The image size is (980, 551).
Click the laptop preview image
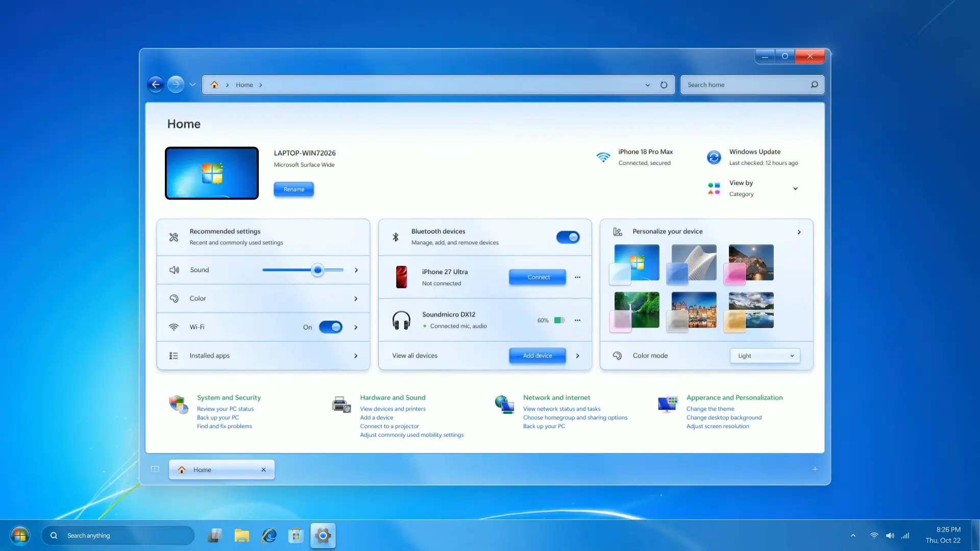[x=212, y=173]
